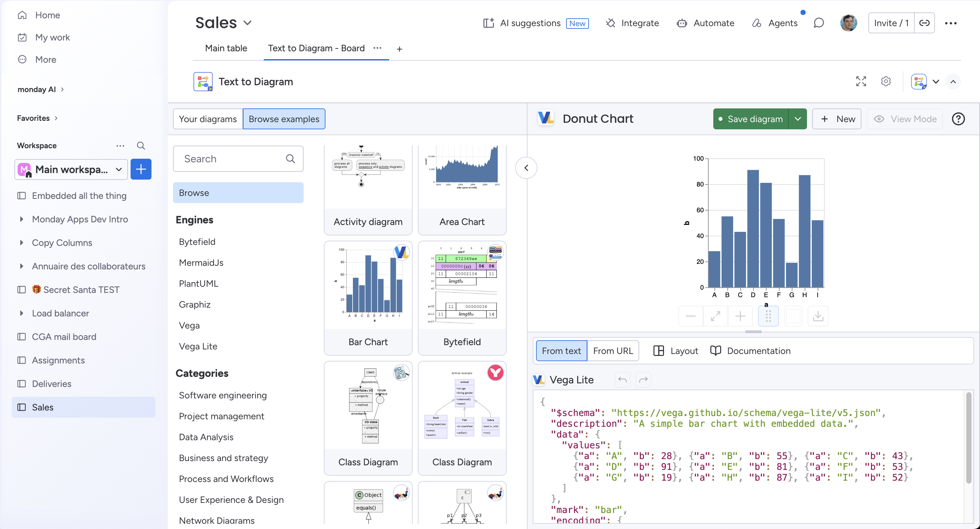This screenshot has height=529, width=980.
Task: Select the blank white background square button
Action: (x=793, y=316)
